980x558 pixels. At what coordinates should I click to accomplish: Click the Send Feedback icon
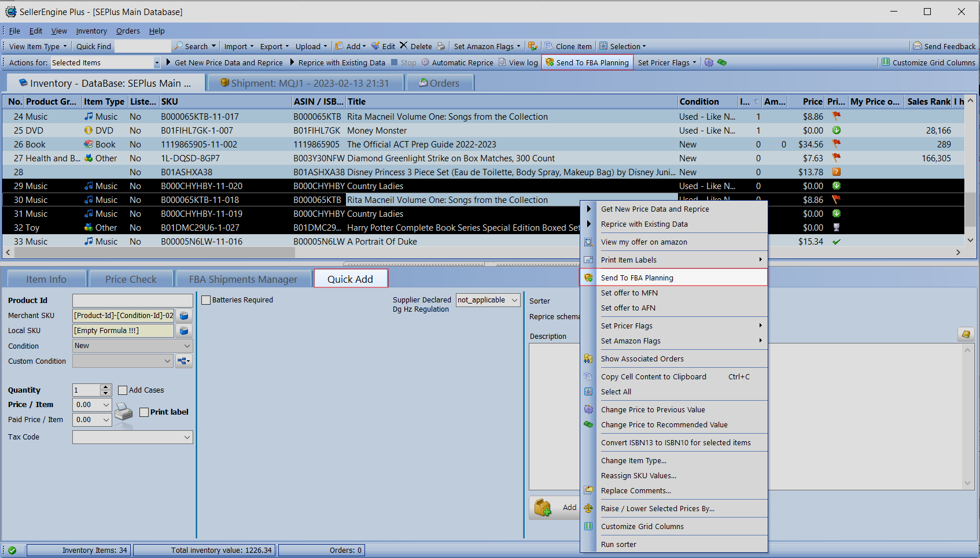pos(917,46)
